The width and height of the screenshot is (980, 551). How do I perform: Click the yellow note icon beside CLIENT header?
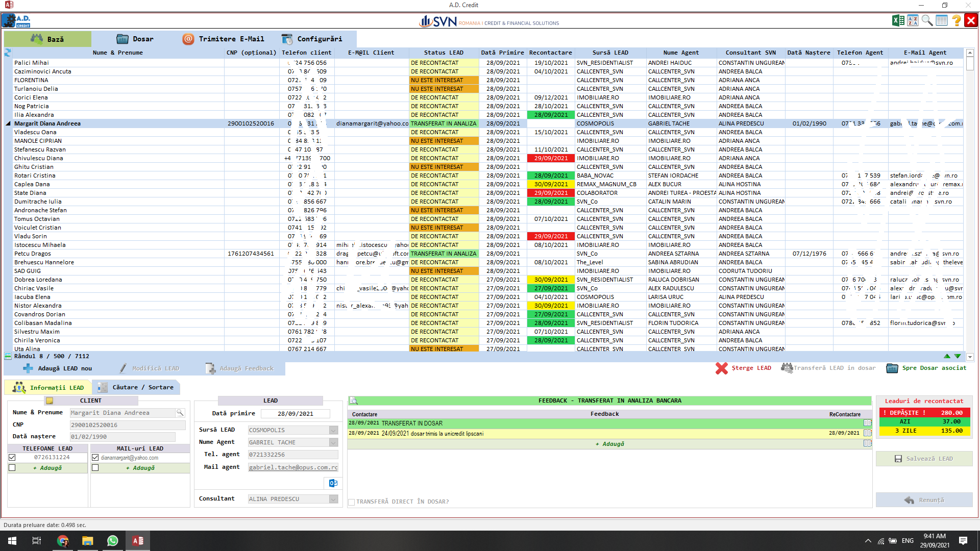coord(50,400)
